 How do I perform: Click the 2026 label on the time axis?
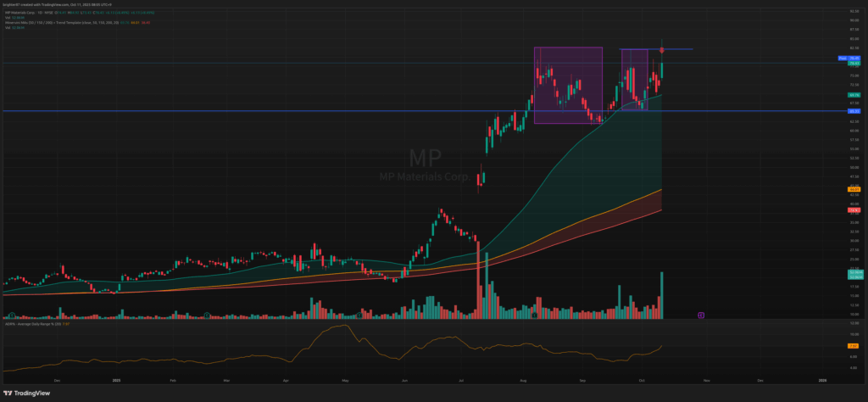tap(822, 381)
